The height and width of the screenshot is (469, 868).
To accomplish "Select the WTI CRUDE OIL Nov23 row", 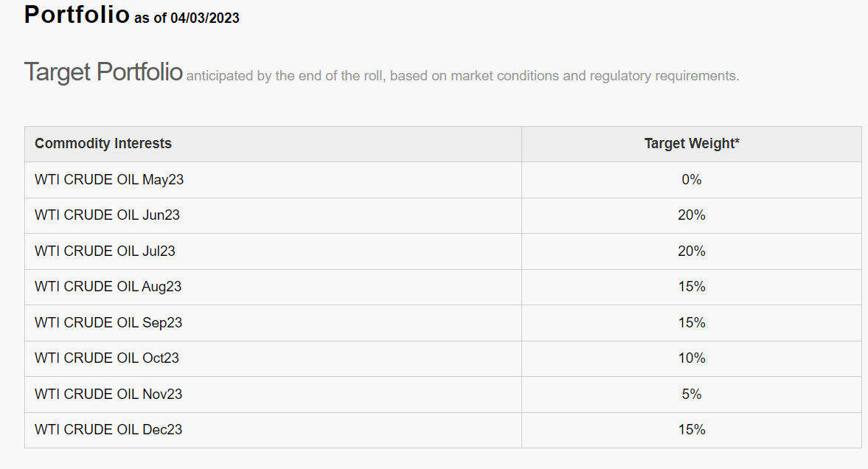I will point(108,395).
